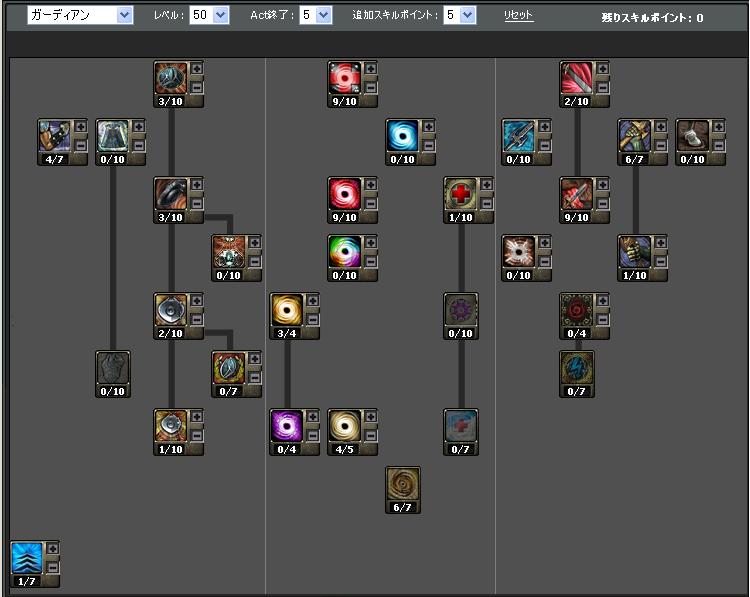Select the red magnet skill icon 9/10 at top

[344, 78]
